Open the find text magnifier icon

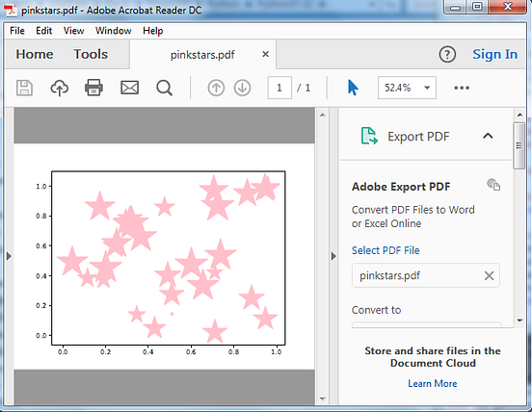click(165, 89)
